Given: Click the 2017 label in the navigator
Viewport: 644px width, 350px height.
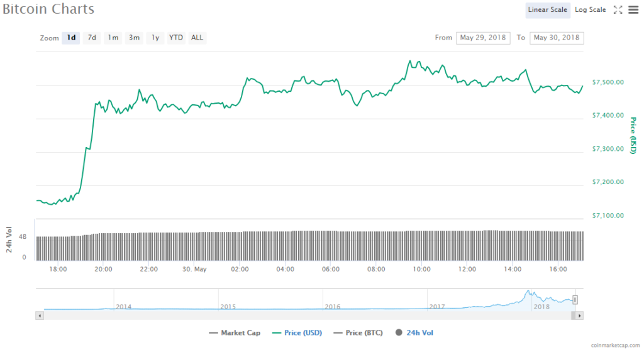Looking at the screenshot, I should point(437,307).
